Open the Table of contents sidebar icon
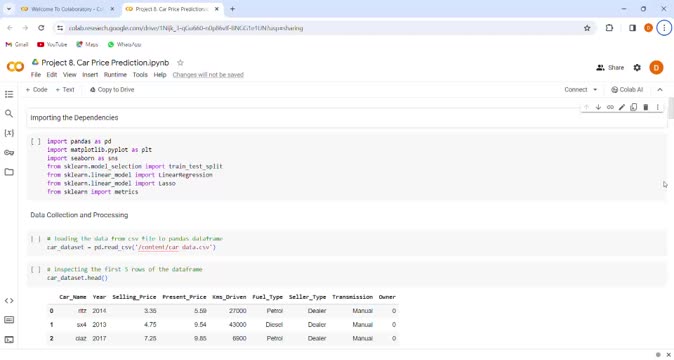This screenshot has width=674, height=360. (9, 94)
